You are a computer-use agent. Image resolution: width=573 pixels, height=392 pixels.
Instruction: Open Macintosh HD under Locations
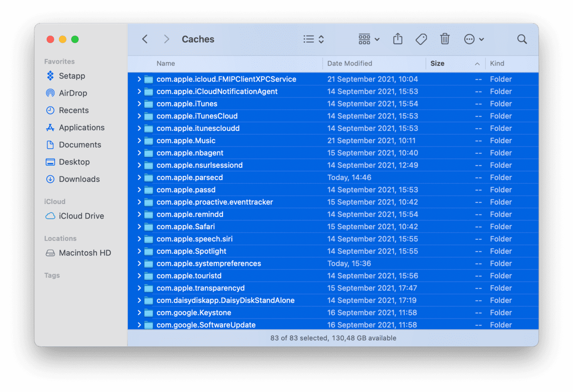[84, 253]
